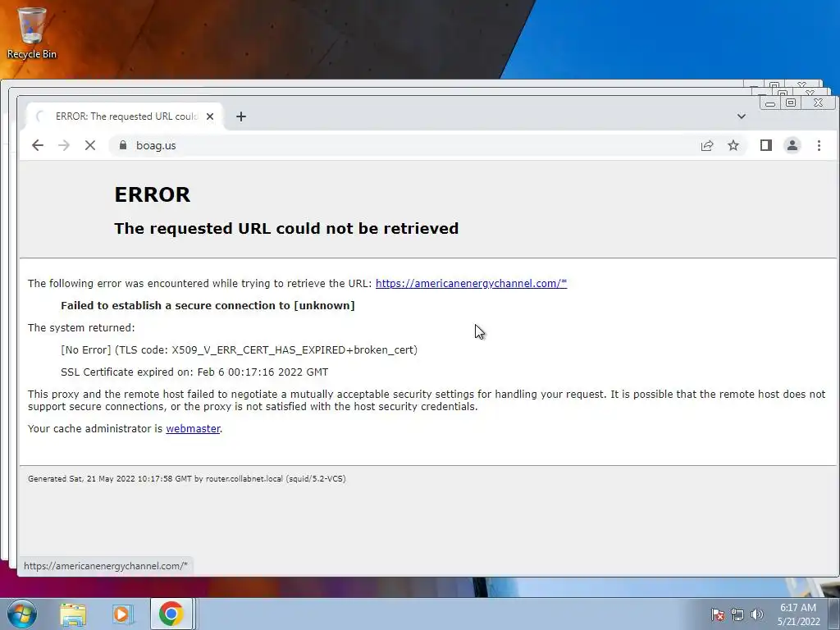The image size is (840, 630).
Task: Open Chrome's three-dot menu
Action: (x=819, y=145)
